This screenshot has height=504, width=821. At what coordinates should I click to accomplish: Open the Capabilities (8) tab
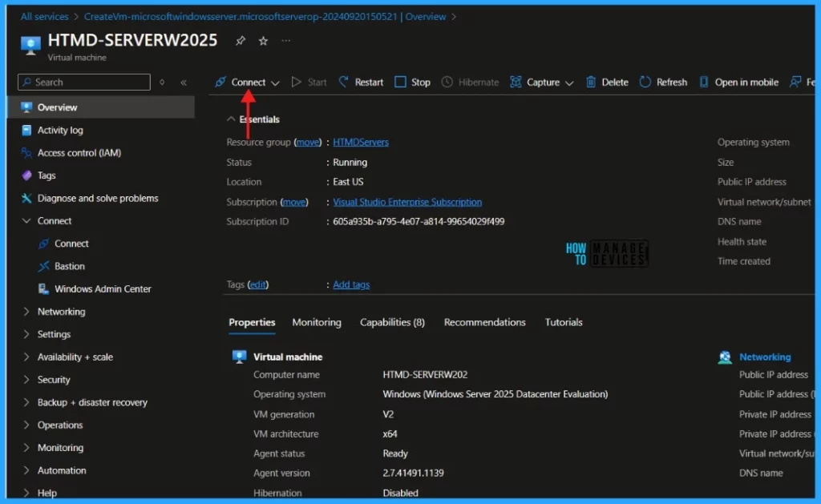tap(392, 322)
